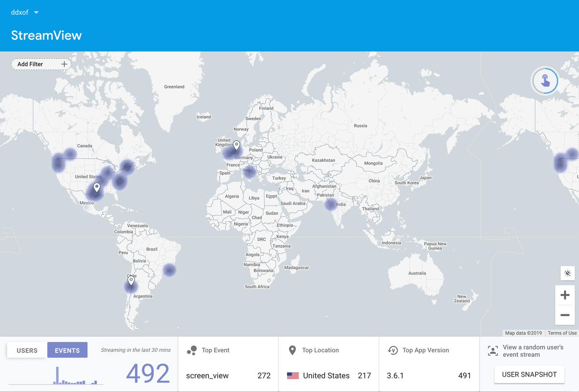The width and height of the screenshot is (579, 392).
Task: Click the Top Location heading
Action: pos(320,350)
